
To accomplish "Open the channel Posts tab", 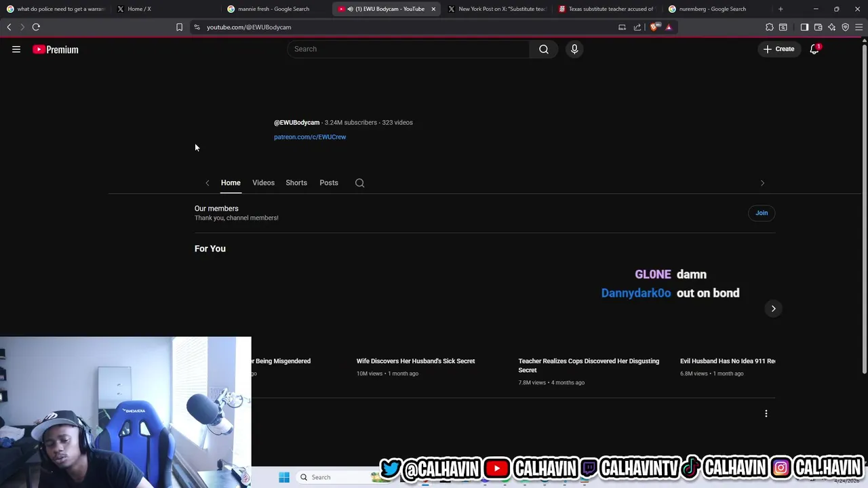I will point(329,183).
